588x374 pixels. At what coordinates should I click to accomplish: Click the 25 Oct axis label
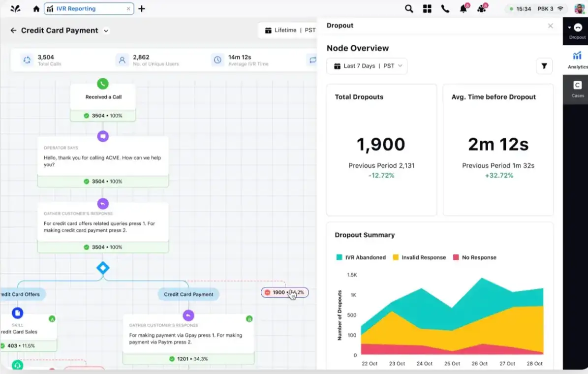pos(452,364)
